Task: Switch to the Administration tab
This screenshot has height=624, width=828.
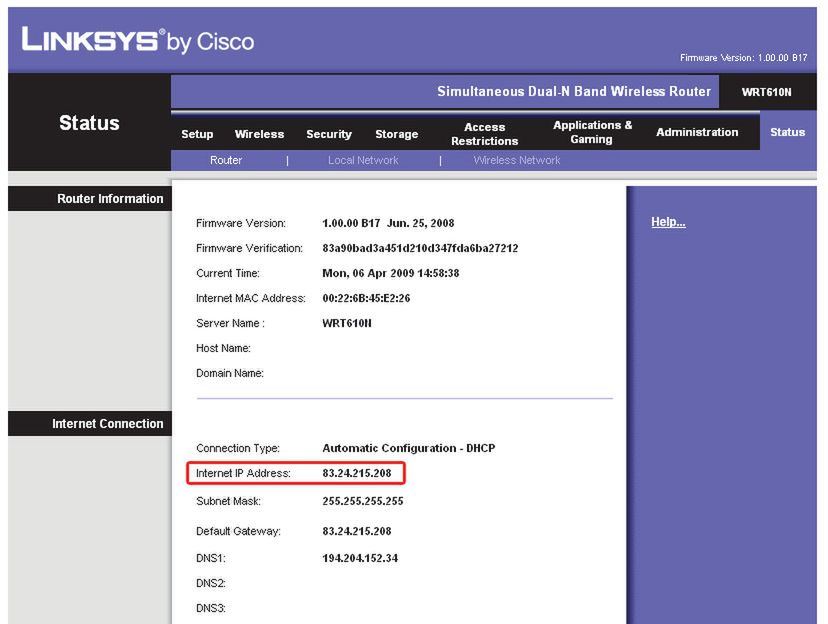Action: tap(697, 132)
